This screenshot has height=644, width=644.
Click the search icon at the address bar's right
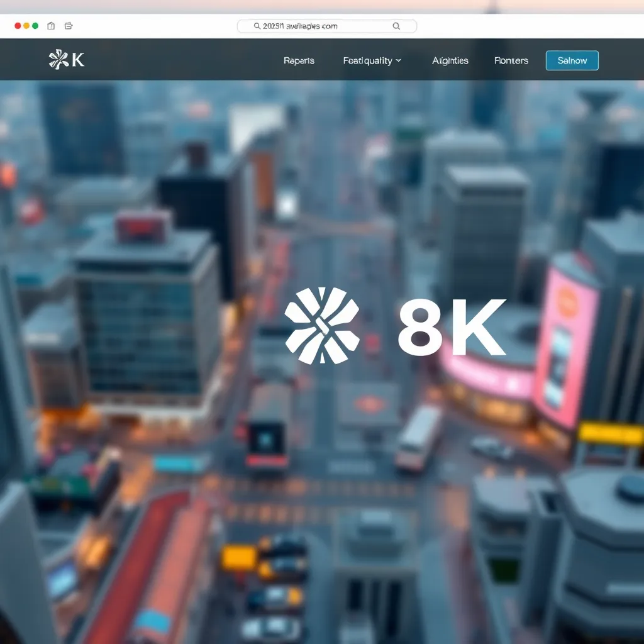click(396, 26)
